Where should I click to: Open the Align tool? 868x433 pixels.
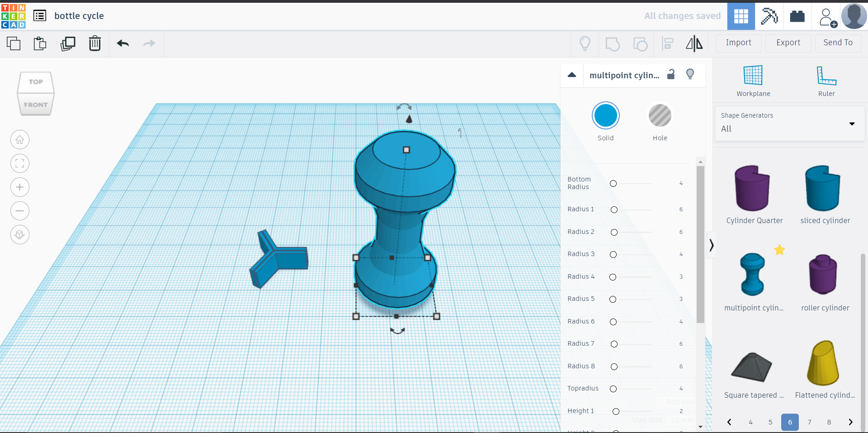[668, 43]
